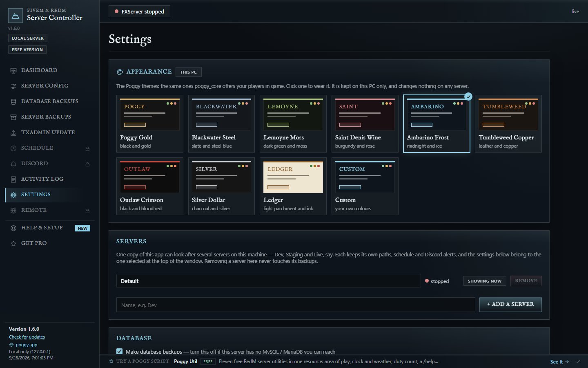Pick the Lemoyne Moss theme card

(293, 123)
